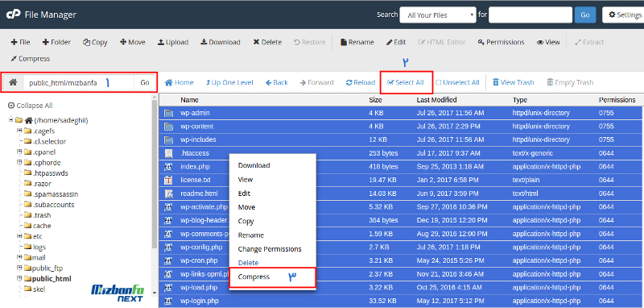Create a new folder with + Folder
This screenshot has width=644, height=308.
(x=56, y=42)
